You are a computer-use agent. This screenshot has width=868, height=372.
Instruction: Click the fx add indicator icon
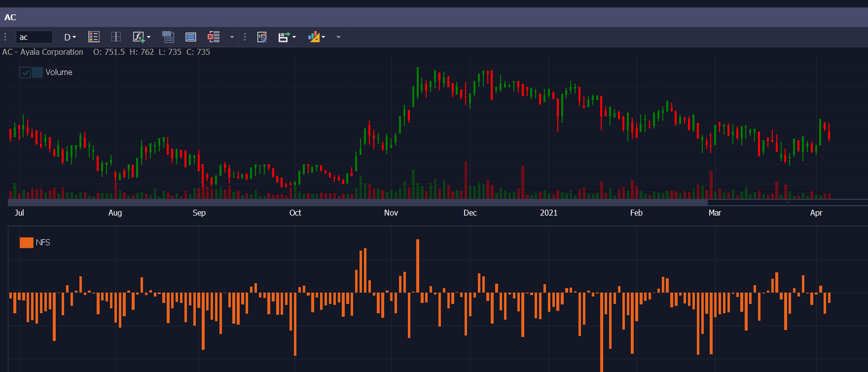tap(138, 37)
